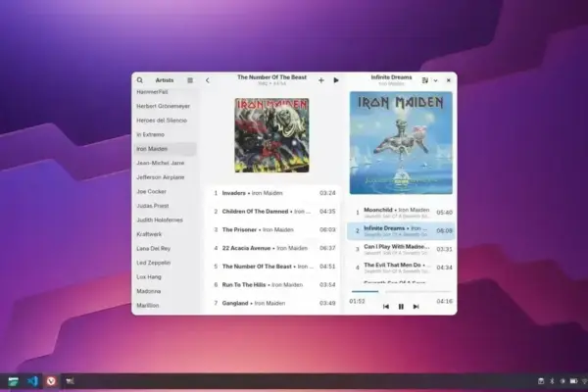Select Can I Play With Madness in queue

point(401,250)
